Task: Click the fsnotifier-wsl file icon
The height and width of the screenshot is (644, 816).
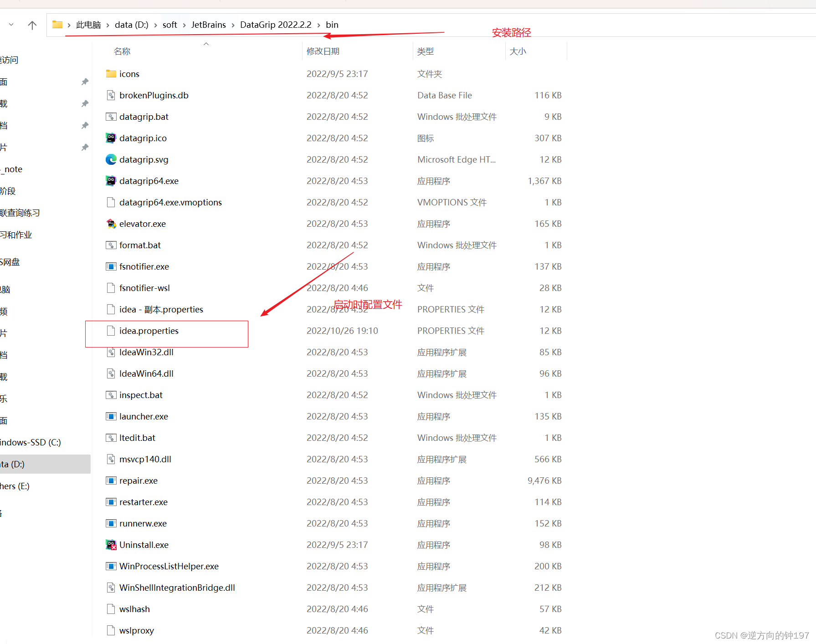Action: pos(111,288)
